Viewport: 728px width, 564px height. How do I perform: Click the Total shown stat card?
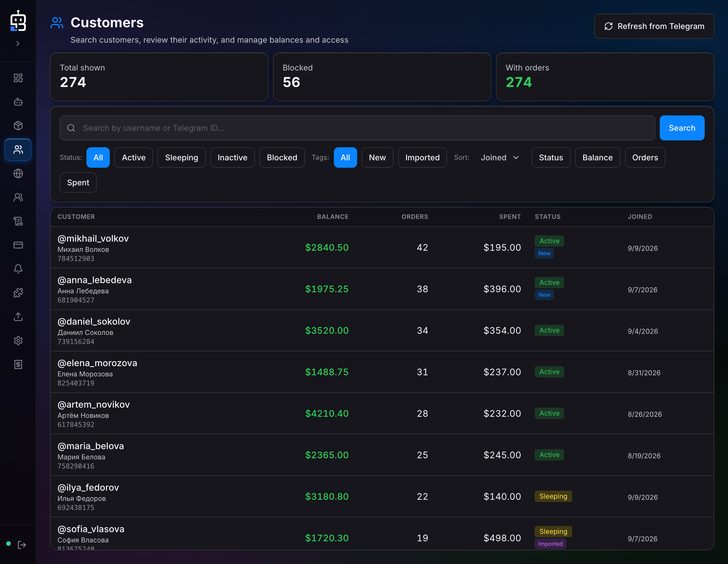[159, 77]
